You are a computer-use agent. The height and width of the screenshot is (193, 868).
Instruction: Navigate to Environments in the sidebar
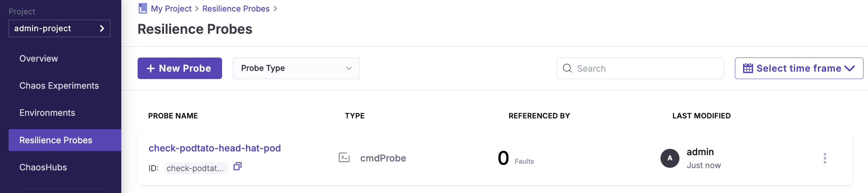[47, 113]
